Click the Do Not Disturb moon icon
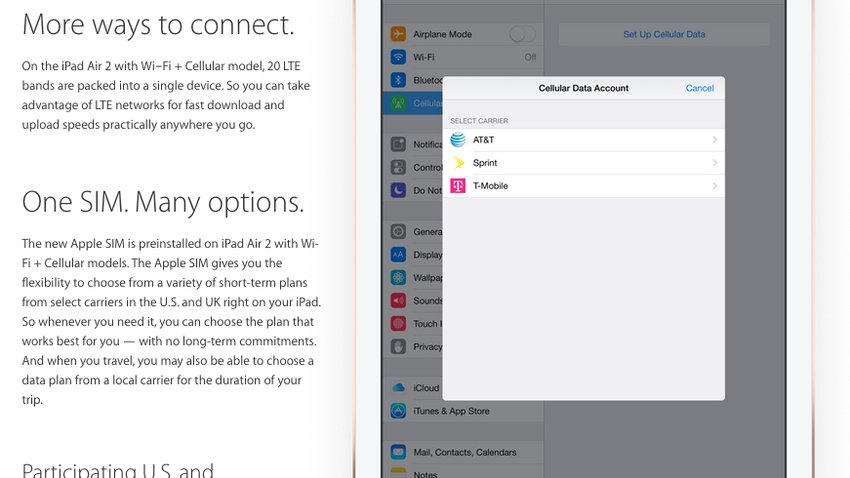Image resolution: width=850 pixels, height=478 pixels. 398,190
